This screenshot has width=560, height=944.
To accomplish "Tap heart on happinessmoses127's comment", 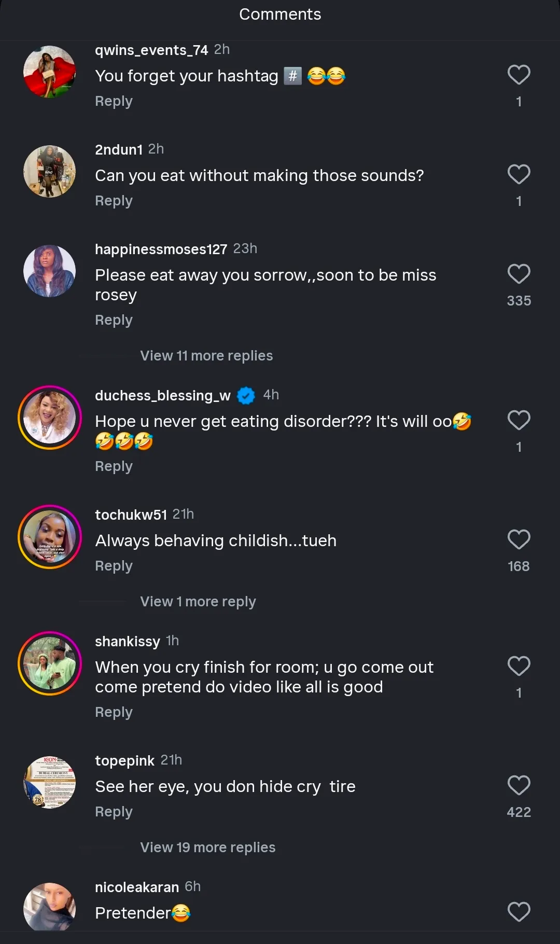I will click(x=519, y=274).
